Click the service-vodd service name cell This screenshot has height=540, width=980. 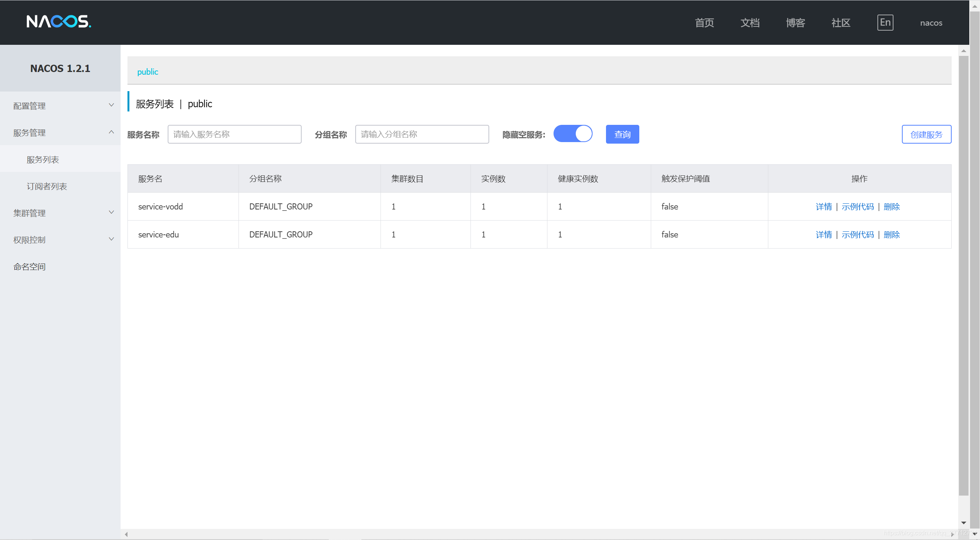coord(183,206)
